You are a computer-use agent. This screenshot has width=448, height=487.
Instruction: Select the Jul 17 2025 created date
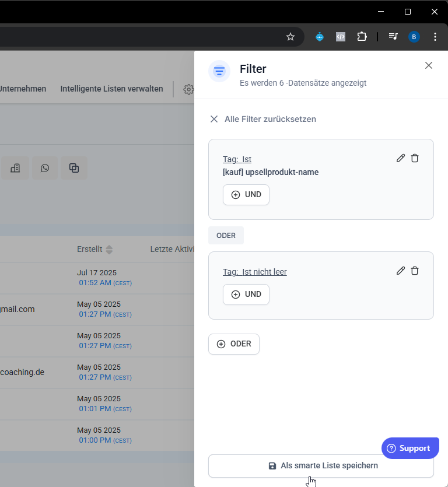tap(97, 273)
